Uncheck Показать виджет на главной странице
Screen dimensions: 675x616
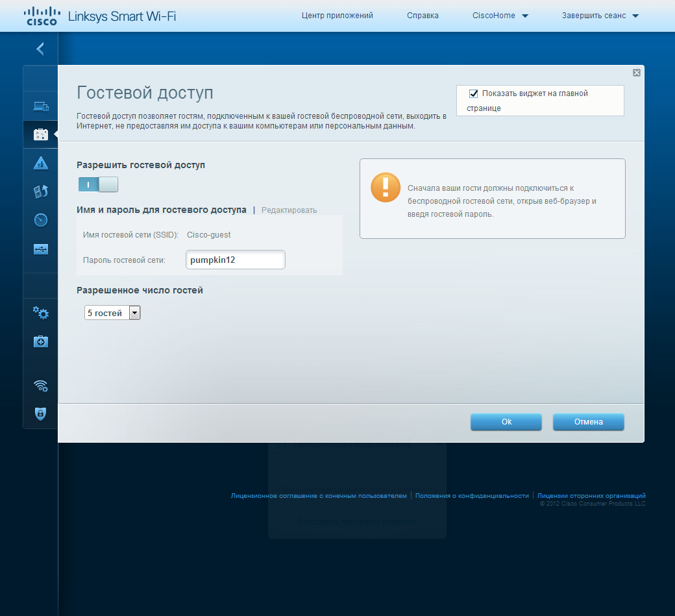click(474, 93)
